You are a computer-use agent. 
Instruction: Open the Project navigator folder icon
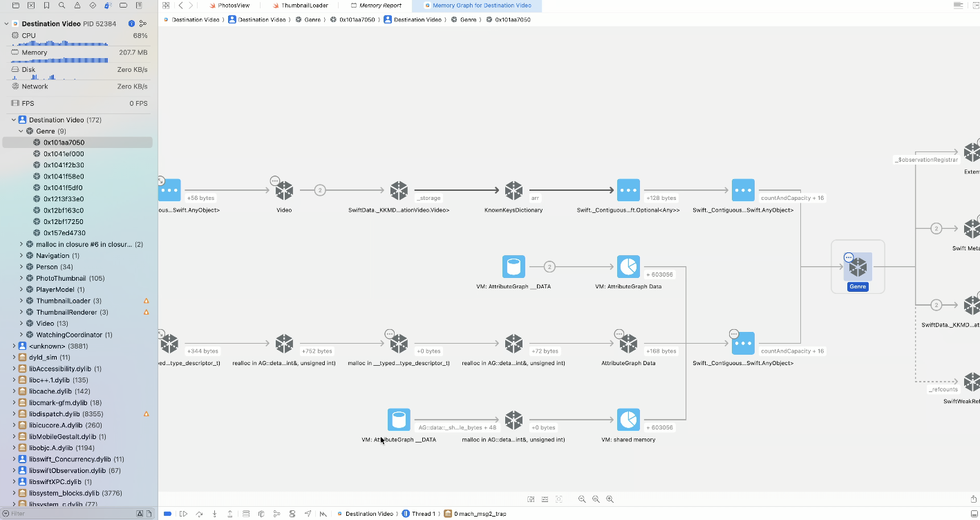(x=16, y=5)
